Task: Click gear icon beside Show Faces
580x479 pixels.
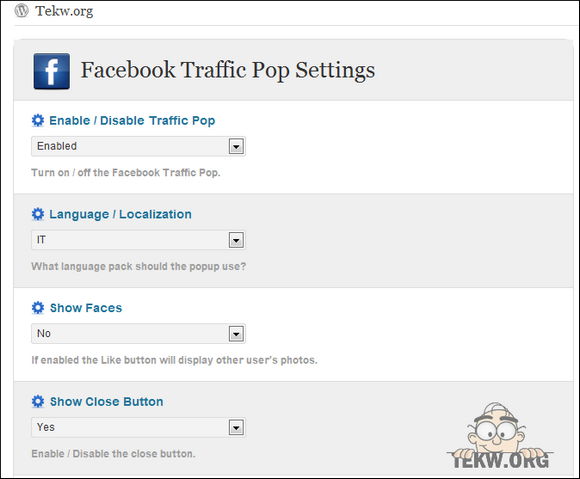Action: click(38, 307)
